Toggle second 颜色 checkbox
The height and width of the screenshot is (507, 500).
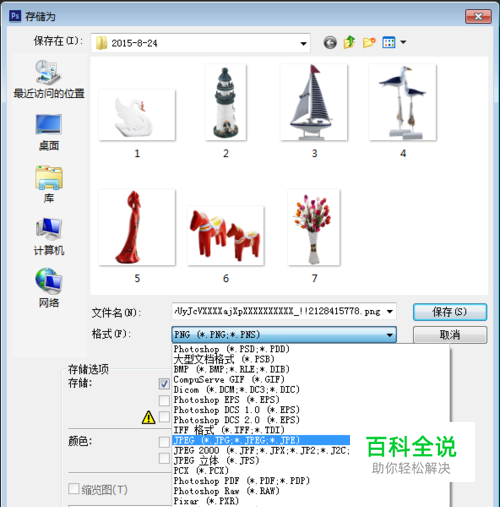coord(164,458)
